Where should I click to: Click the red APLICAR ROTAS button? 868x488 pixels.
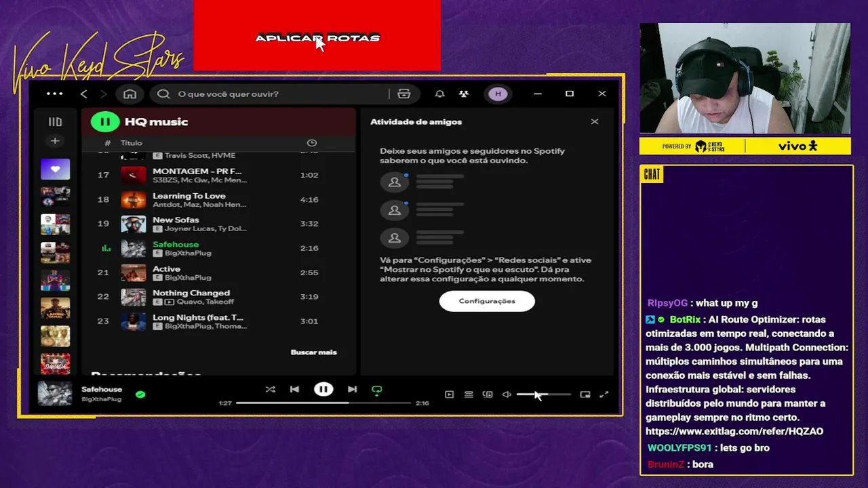point(317,35)
